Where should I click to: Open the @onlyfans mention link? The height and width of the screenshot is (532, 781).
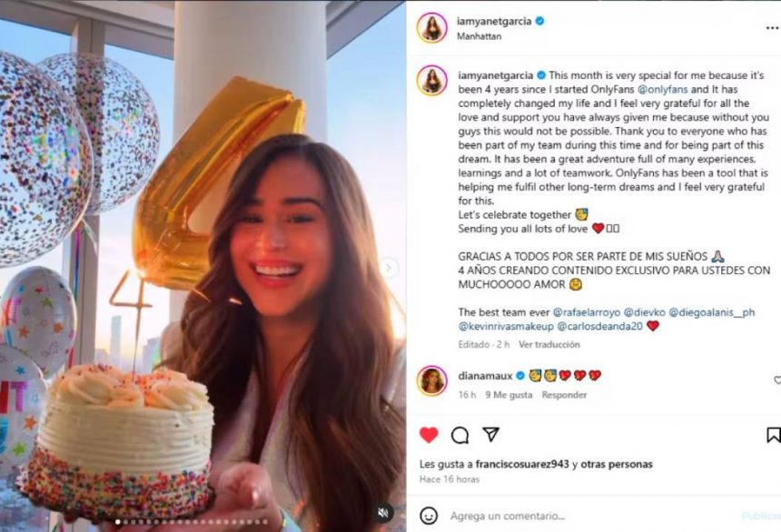pos(662,90)
